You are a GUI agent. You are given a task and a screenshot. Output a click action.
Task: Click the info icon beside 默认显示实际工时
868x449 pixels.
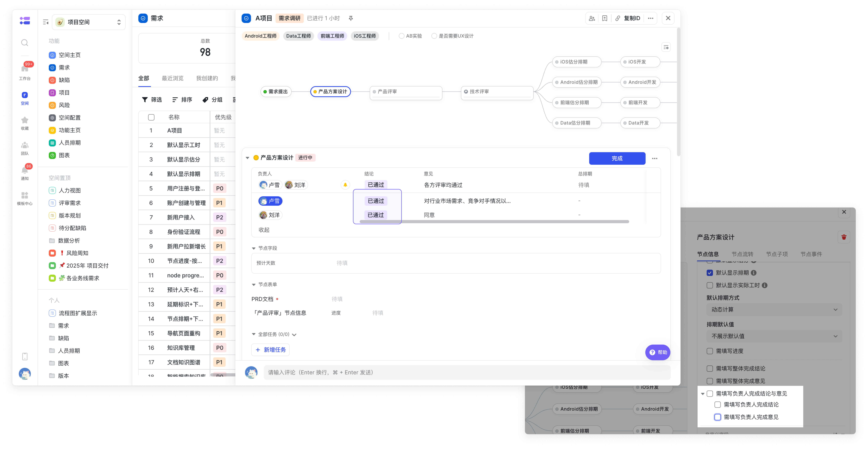point(764,285)
